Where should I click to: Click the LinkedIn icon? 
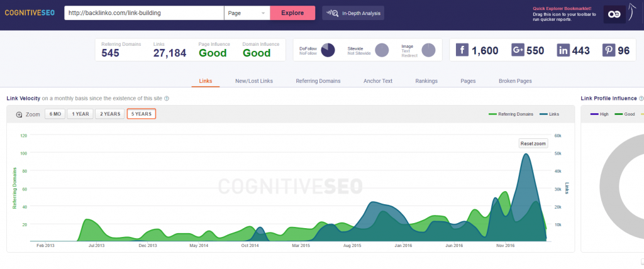[564, 50]
